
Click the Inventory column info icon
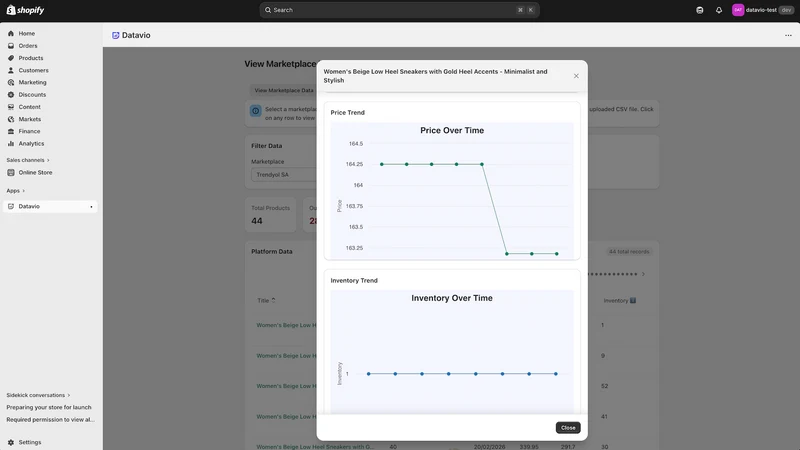pyautogui.click(x=633, y=301)
